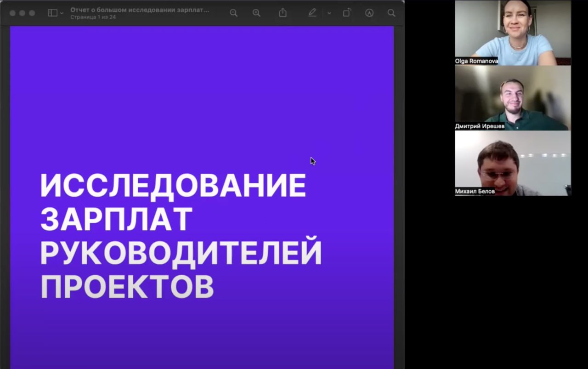This screenshot has height=369, width=588.
Task: Open document search with the magnifier icon
Action: point(391,13)
